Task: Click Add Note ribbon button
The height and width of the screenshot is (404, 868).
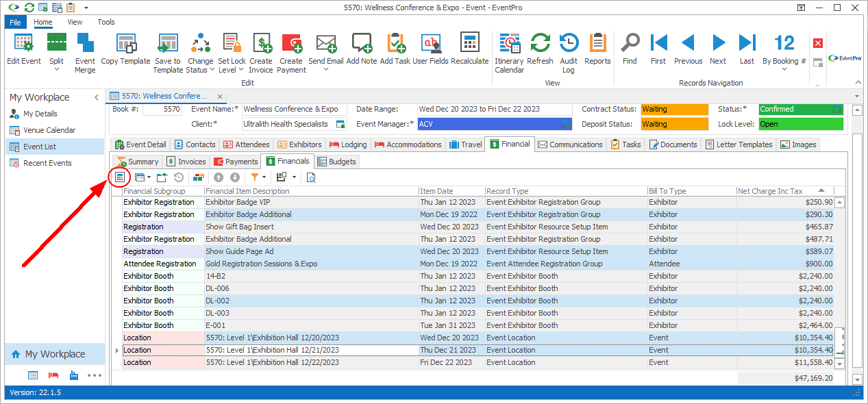Action: coord(362,49)
